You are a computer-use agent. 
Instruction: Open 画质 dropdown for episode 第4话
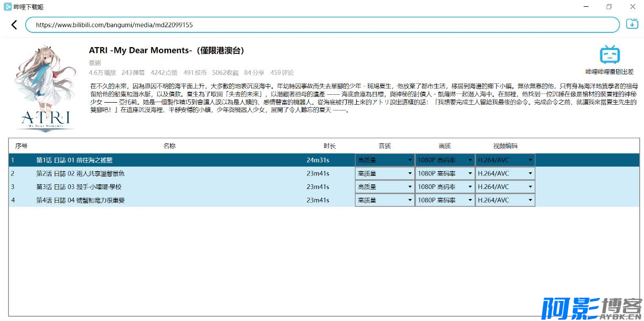pos(445,200)
